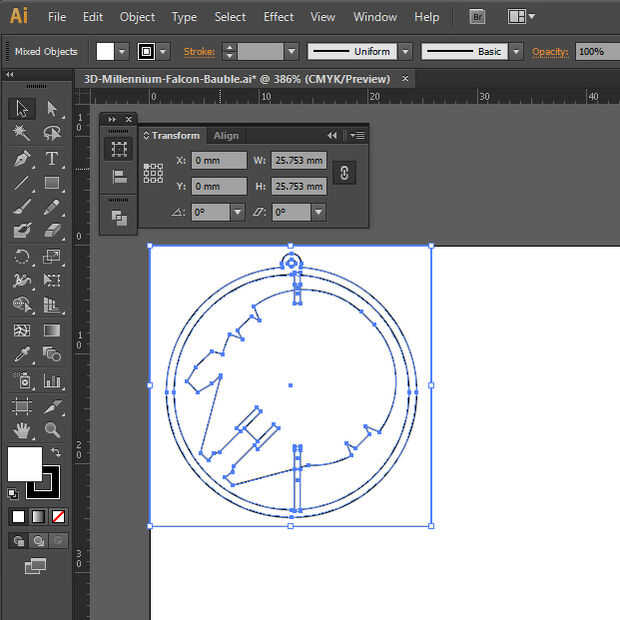Click the Stroke panel link

[x=199, y=51]
